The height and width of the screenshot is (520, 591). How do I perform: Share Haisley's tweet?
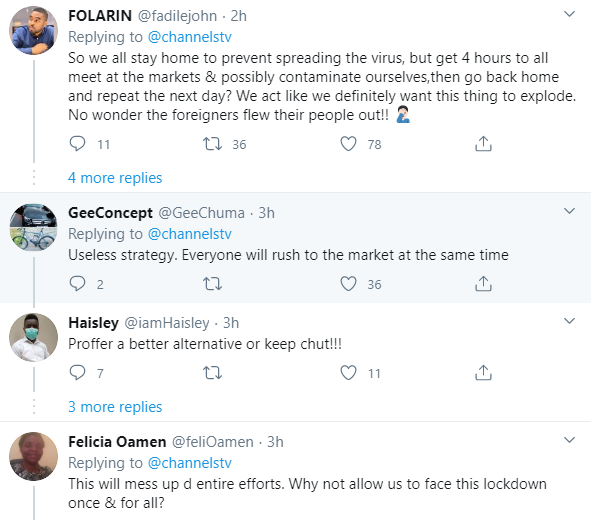click(483, 373)
